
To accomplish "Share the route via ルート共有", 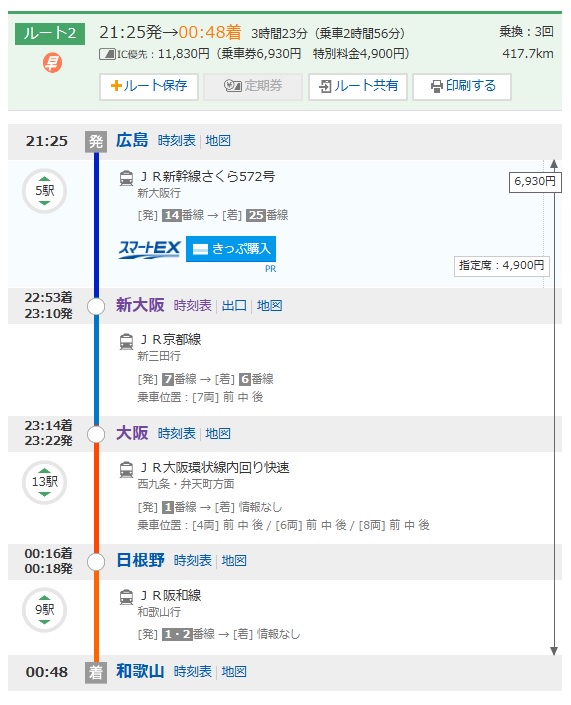I will pyautogui.click(x=358, y=86).
